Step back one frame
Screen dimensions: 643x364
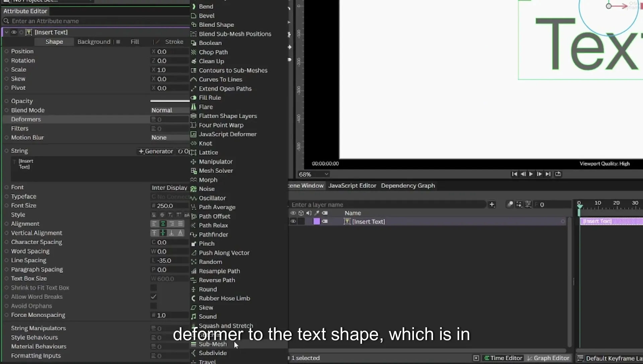coord(523,174)
